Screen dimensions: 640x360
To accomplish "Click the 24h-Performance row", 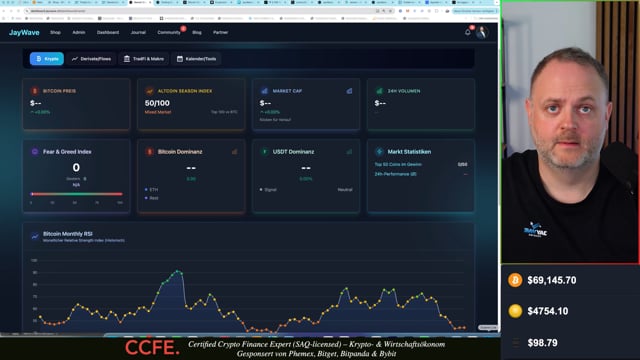I will pos(420,174).
